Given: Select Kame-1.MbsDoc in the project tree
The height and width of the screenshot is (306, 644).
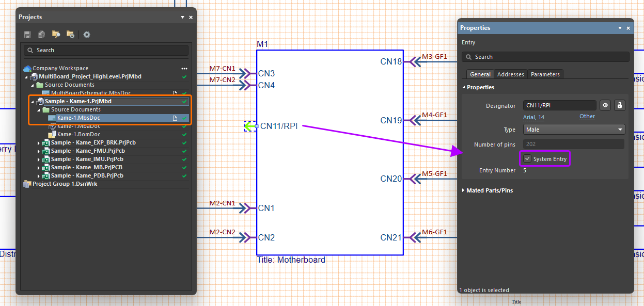Looking at the screenshot, I should (78, 118).
